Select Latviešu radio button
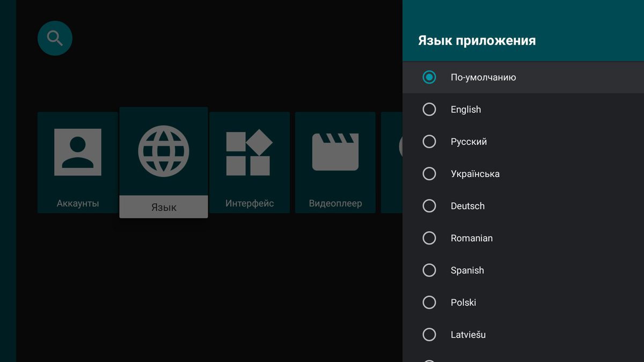Screen dimensions: 644x362 click(429, 335)
